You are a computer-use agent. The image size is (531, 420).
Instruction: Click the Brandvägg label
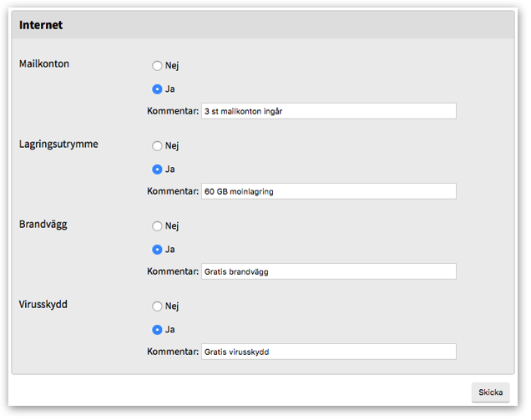coord(43,225)
